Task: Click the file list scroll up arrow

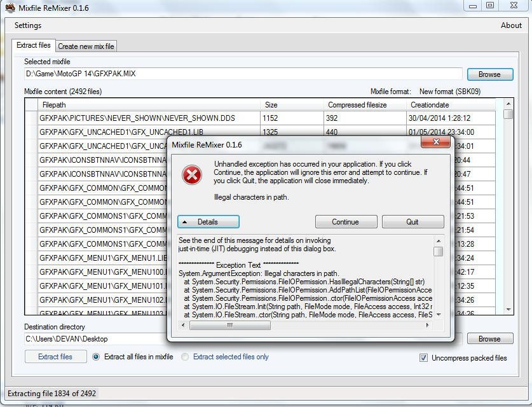Action: coord(508,104)
